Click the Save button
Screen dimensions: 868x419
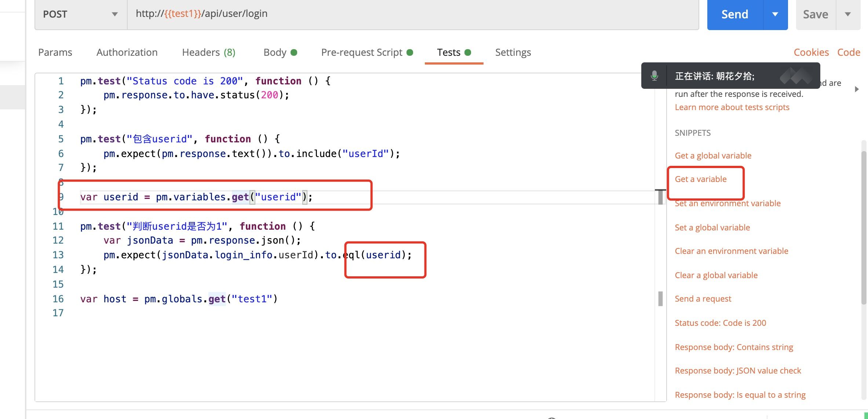(816, 14)
